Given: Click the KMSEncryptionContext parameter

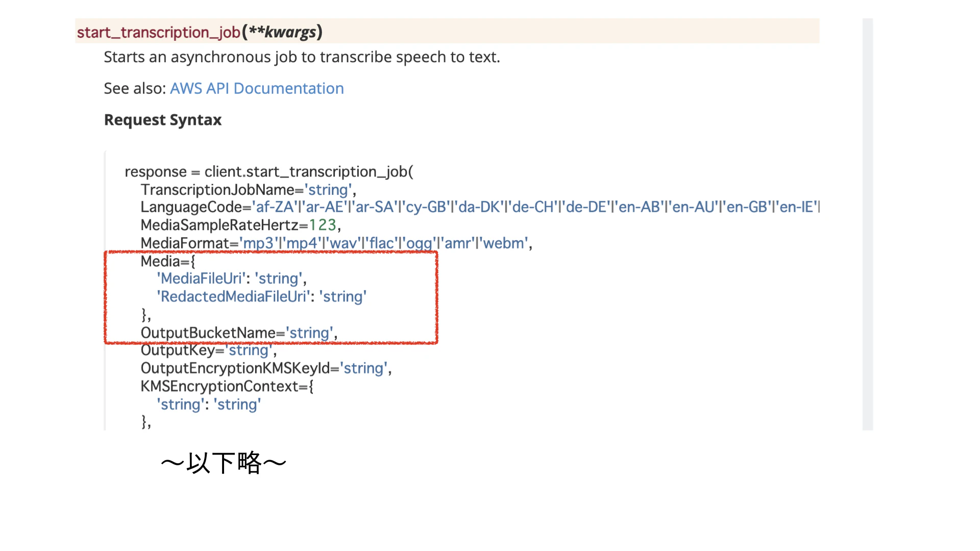Looking at the screenshot, I should tap(219, 386).
